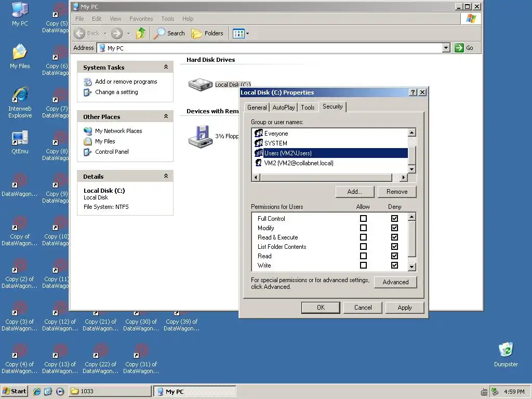Check Allow for Modify
This screenshot has height=399, width=532.
(363, 228)
